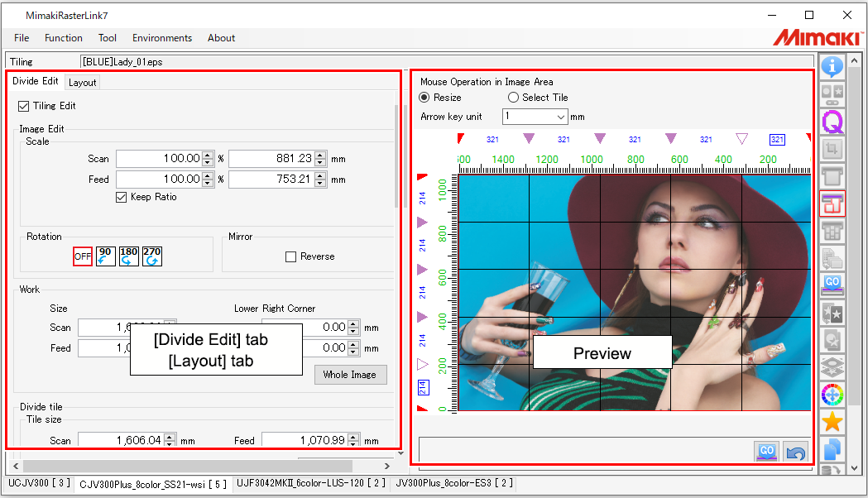868x498 pixels.
Task: Open the Color Replacement wheel icon
Action: point(832,395)
